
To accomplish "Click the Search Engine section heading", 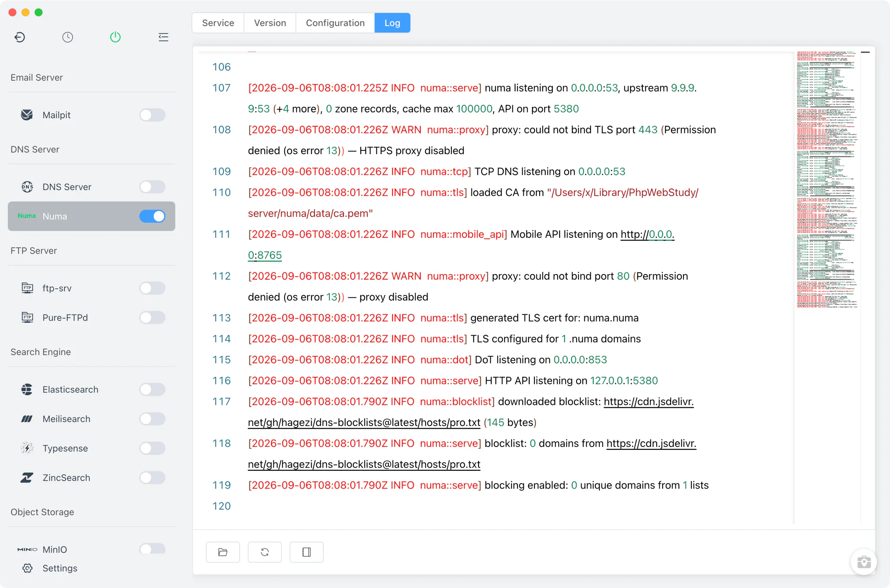I will (x=40, y=352).
